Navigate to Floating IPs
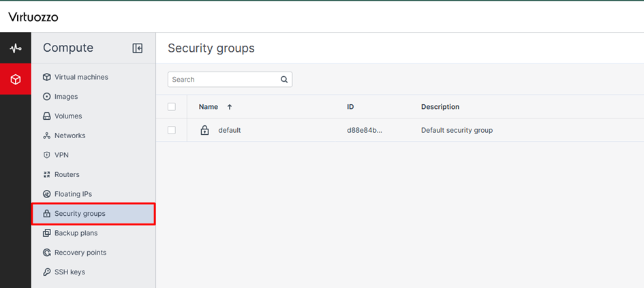This screenshot has height=288, width=644. [73, 194]
